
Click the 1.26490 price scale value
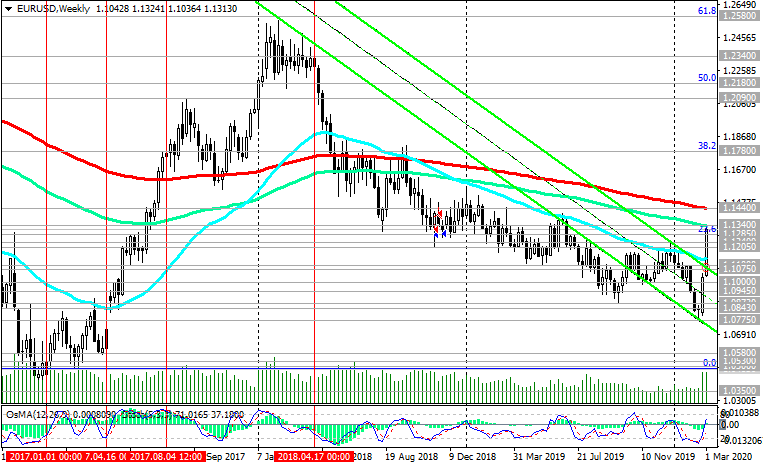tap(739, 5)
